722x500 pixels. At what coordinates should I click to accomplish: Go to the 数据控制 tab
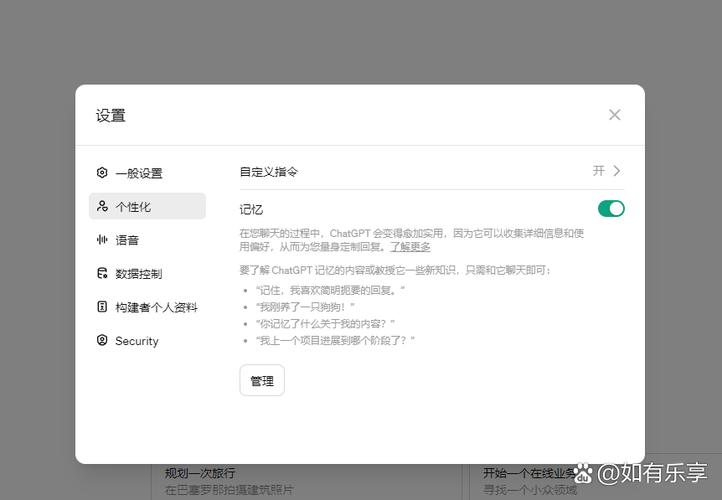(x=147, y=273)
